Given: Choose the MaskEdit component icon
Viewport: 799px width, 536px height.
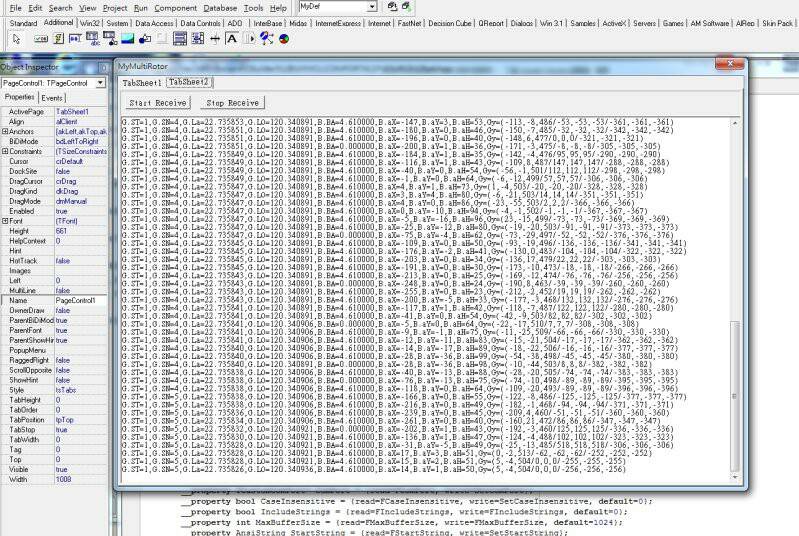Looking at the screenshot, I should [x=75, y=39].
